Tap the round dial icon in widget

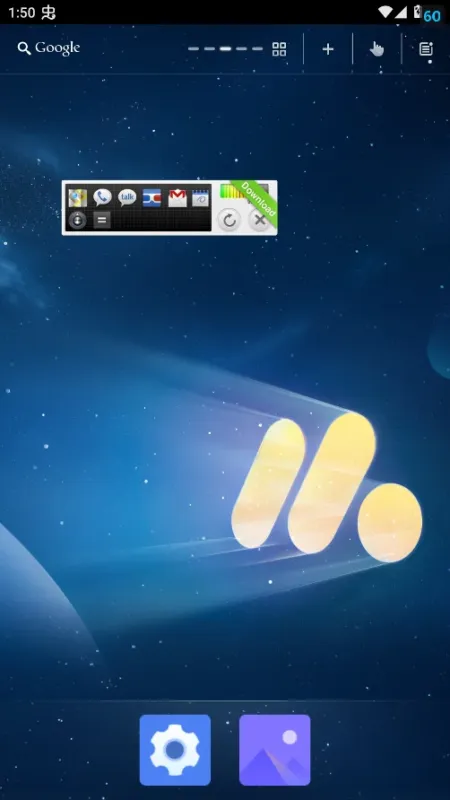point(78,220)
